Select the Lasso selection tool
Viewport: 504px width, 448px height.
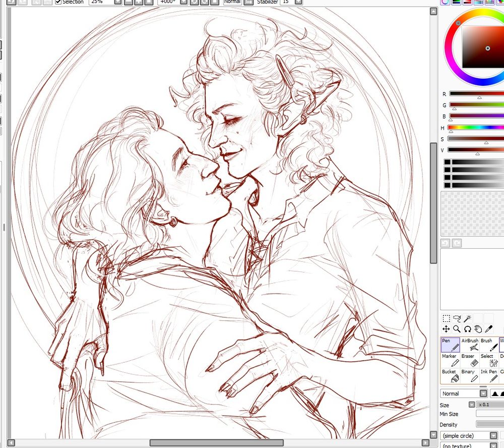(457, 318)
